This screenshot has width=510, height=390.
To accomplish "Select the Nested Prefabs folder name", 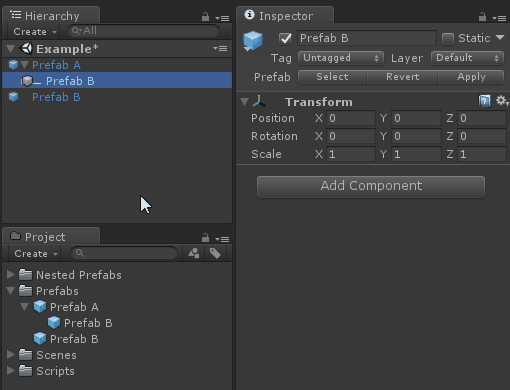I will pos(79,275).
